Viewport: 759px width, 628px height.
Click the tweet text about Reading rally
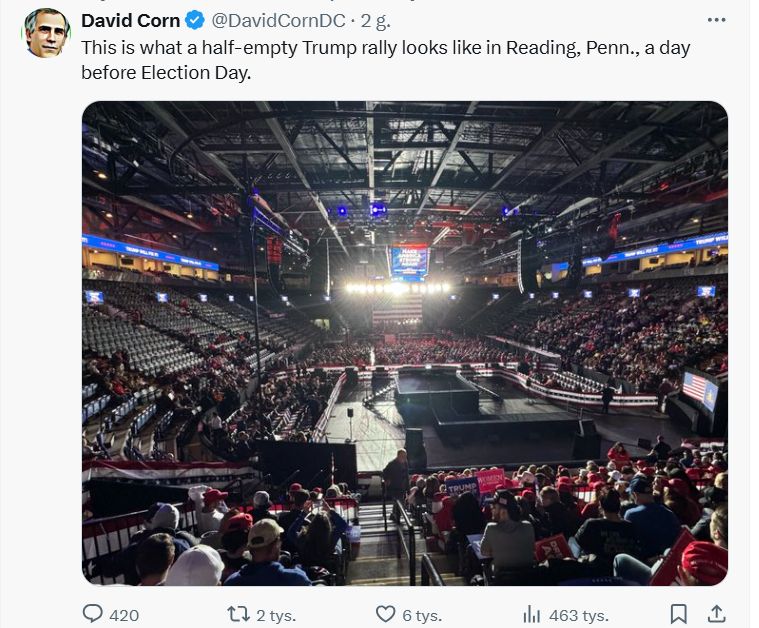click(x=385, y=60)
